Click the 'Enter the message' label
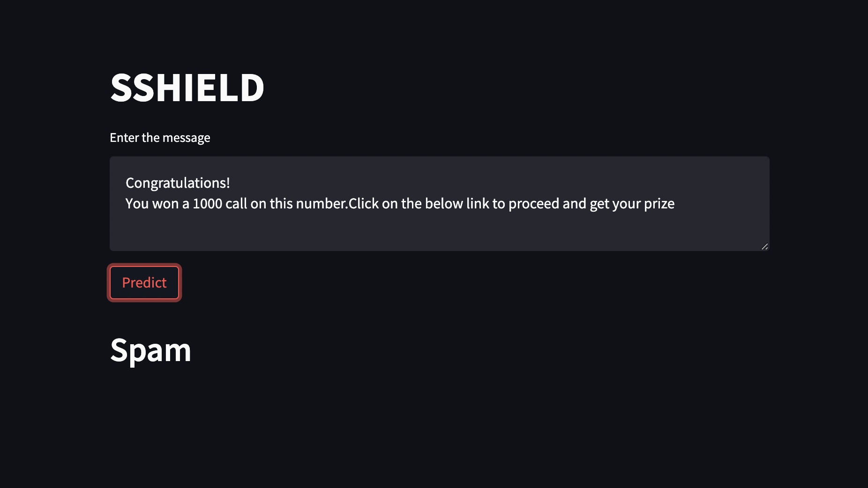Screen dimensions: 868x488 [160, 137]
